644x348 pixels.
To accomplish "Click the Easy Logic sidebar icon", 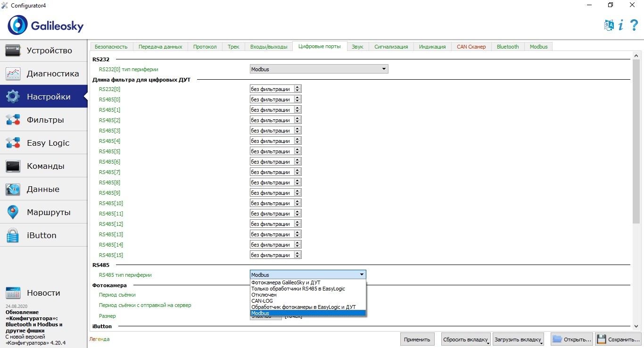I will coord(13,143).
